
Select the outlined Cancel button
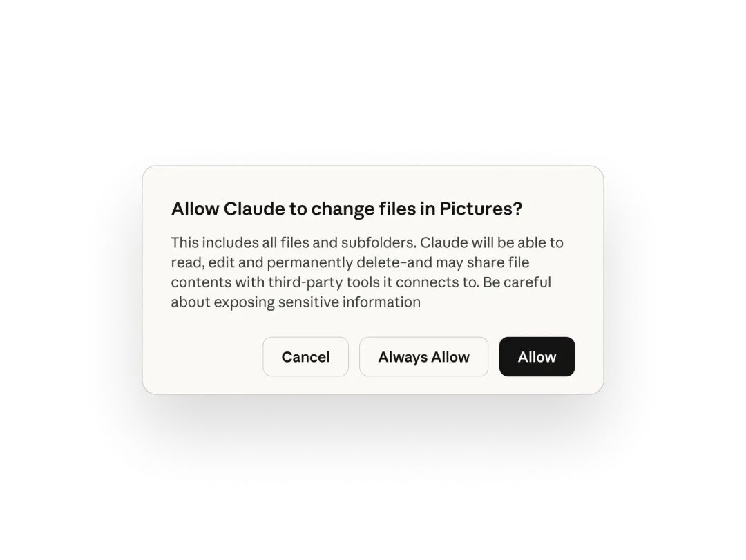tap(305, 357)
